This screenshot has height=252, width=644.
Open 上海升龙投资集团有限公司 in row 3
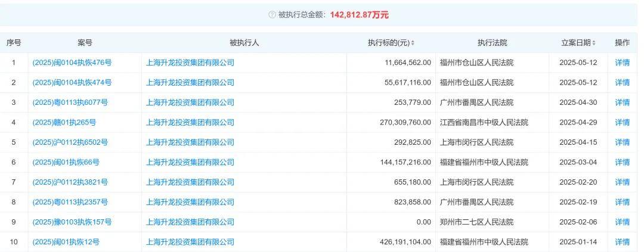click(190, 102)
